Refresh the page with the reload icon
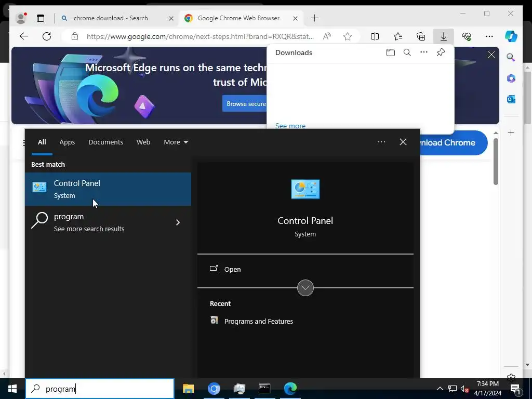This screenshot has width=532, height=399. [x=47, y=36]
